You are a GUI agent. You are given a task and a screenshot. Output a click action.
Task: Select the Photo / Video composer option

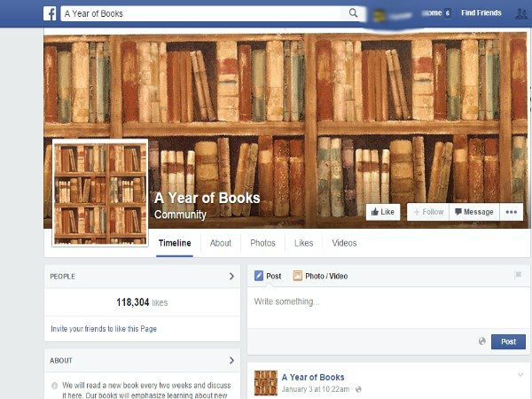point(321,276)
